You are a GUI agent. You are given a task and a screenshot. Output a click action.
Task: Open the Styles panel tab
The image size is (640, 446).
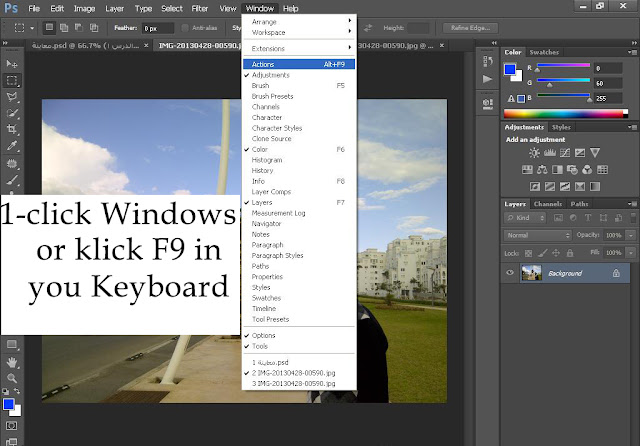[561, 127]
